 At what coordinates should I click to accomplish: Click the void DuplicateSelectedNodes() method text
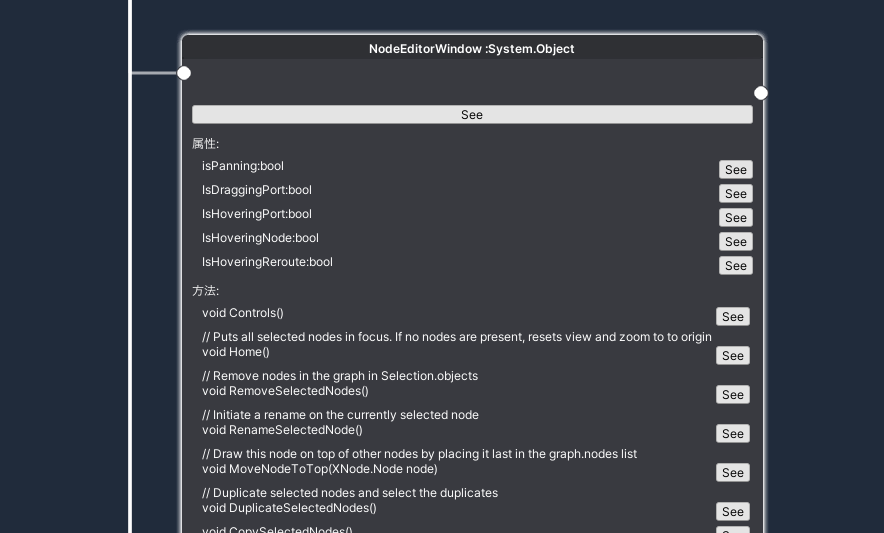(289, 508)
